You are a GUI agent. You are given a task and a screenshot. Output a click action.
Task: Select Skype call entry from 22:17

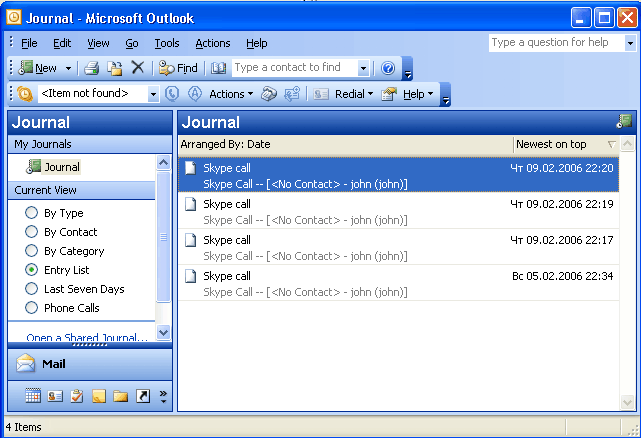click(x=398, y=247)
